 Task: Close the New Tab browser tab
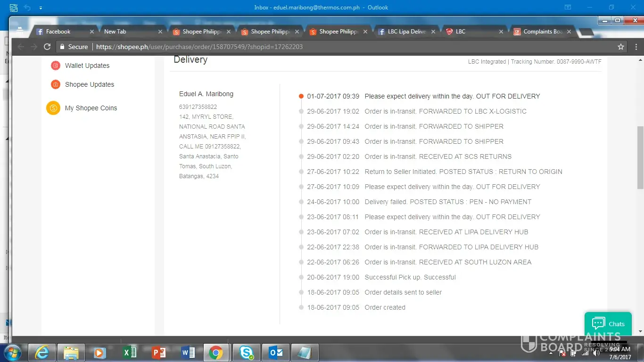pyautogui.click(x=160, y=32)
